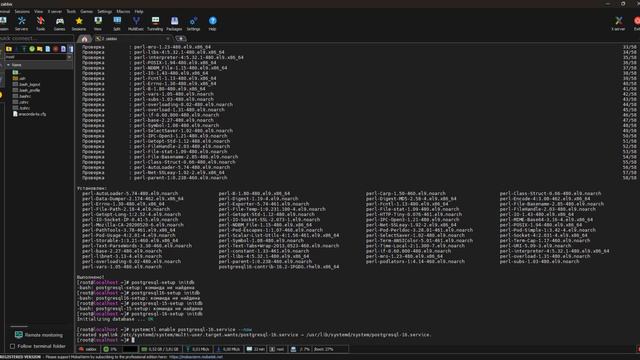Open the mobaxterm.mobatek.net link

[196, 357]
